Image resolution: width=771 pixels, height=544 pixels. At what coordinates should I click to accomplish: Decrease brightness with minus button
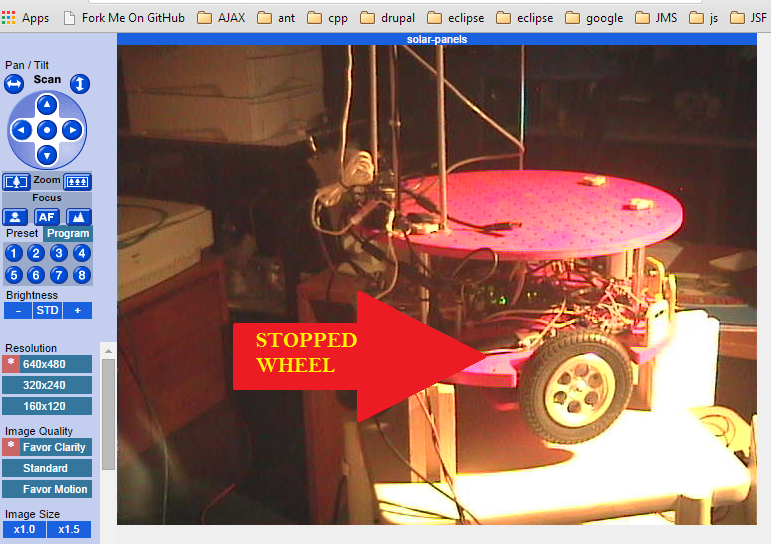point(18,311)
